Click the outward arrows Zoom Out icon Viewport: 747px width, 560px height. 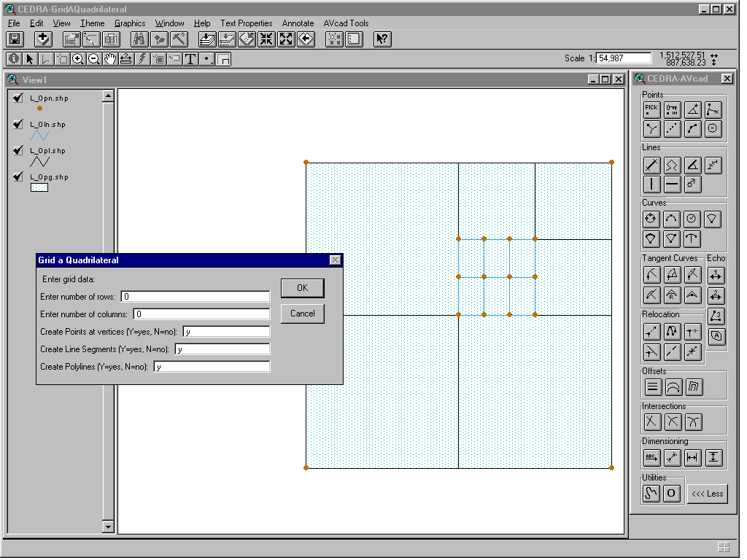pyautogui.click(x=286, y=39)
